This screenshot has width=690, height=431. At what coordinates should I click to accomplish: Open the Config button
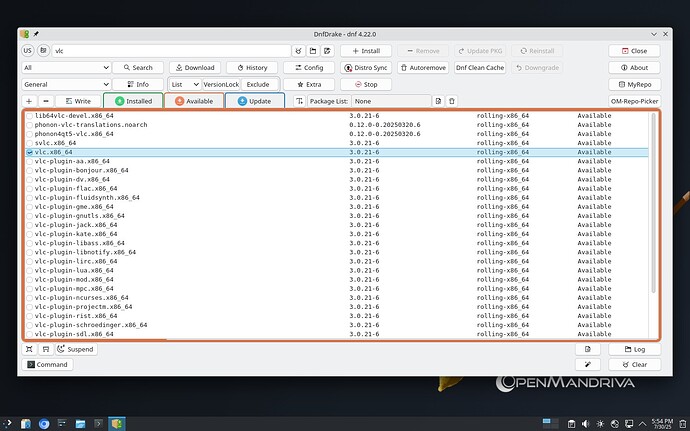[309, 68]
